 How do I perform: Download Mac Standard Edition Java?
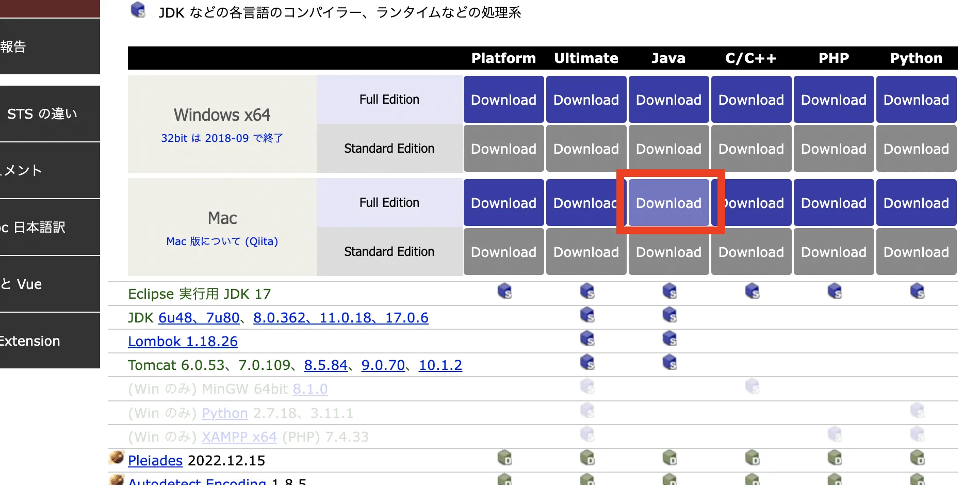coord(669,252)
